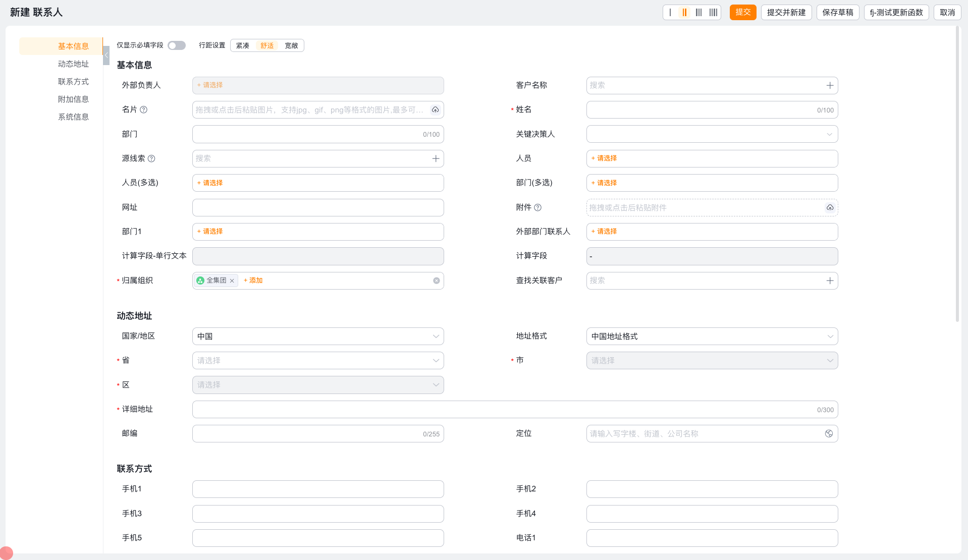
Task: Click 请选择 in 人员(多选) field
Action: [x=210, y=183]
